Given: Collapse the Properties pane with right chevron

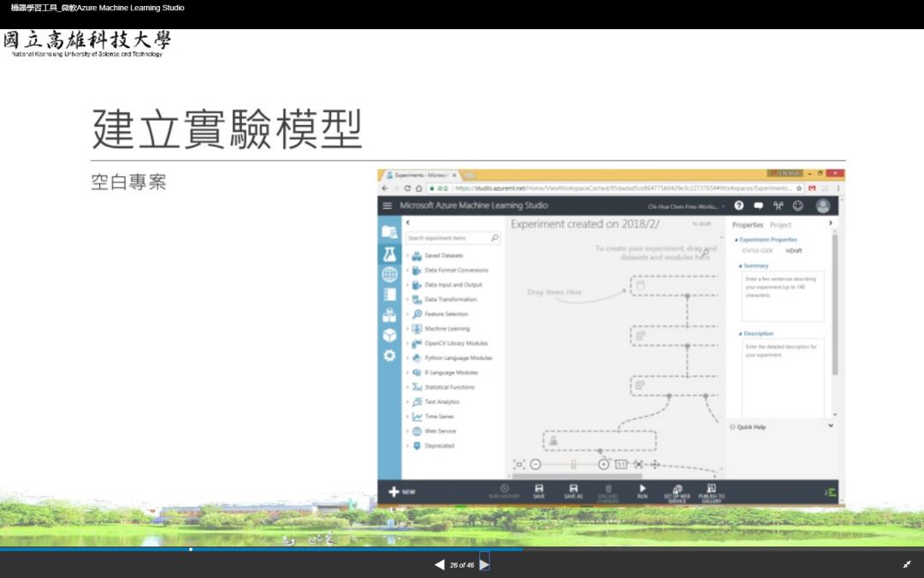Looking at the screenshot, I should (831, 223).
